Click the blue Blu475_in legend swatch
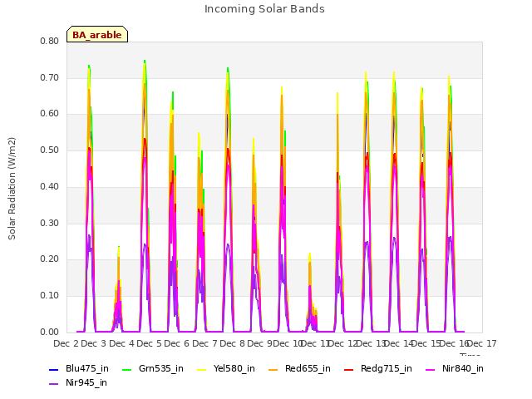 tap(53, 369)
